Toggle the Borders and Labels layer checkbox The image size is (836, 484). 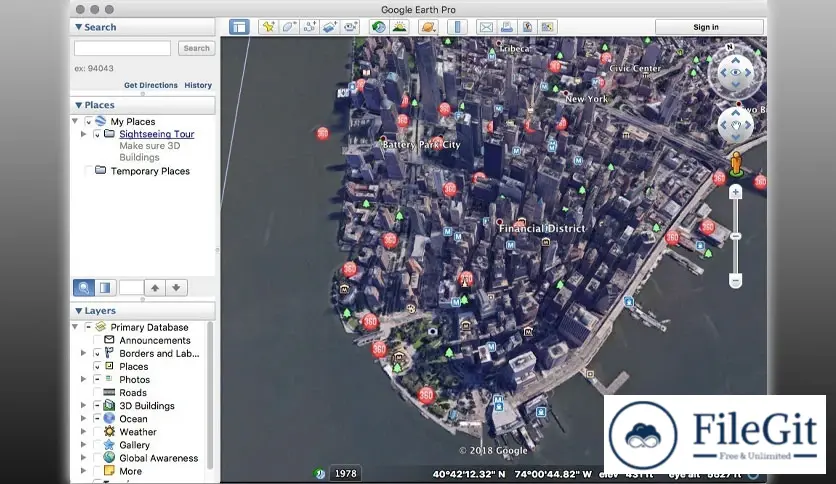tap(97, 353)
